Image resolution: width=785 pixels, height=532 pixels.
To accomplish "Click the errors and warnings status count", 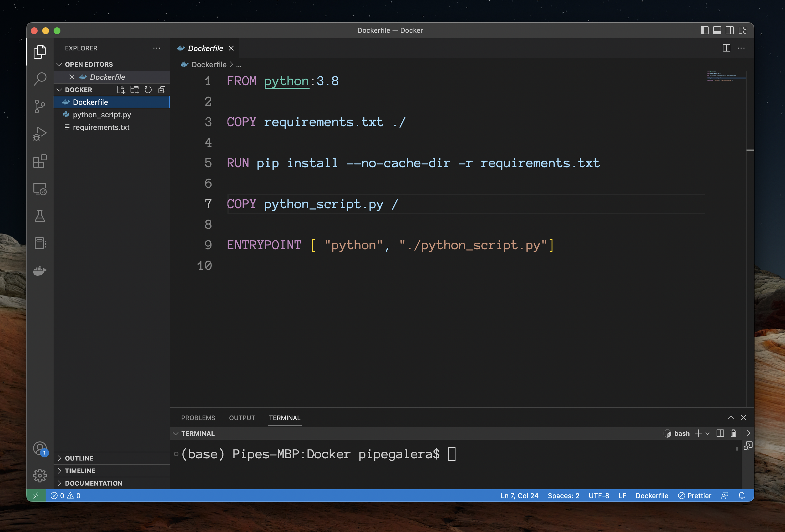I will pyautogui.click(x=66, y=496).
